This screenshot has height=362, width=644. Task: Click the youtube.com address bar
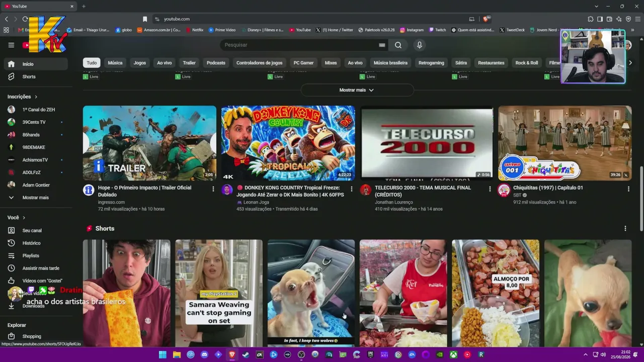coord(312,19)
